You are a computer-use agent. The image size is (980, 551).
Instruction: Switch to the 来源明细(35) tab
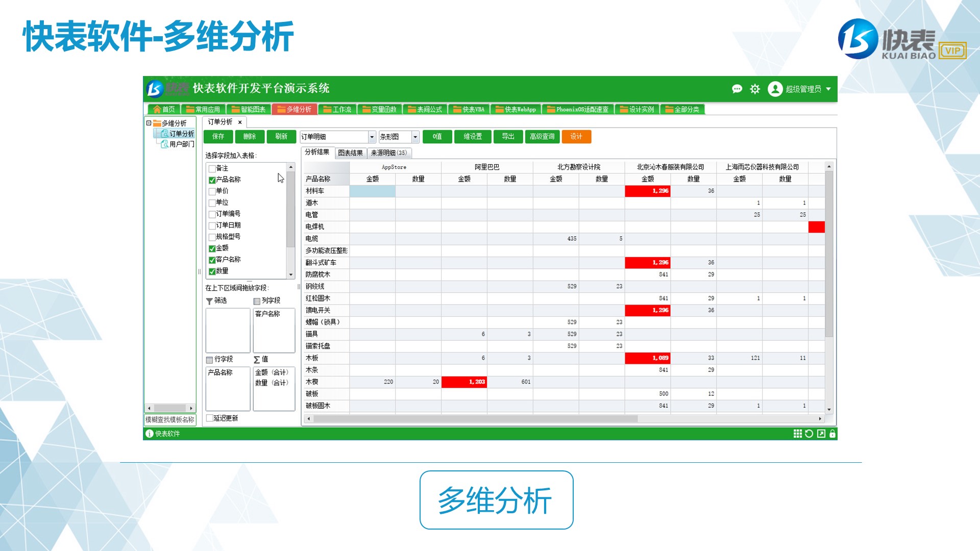point(389,153)
